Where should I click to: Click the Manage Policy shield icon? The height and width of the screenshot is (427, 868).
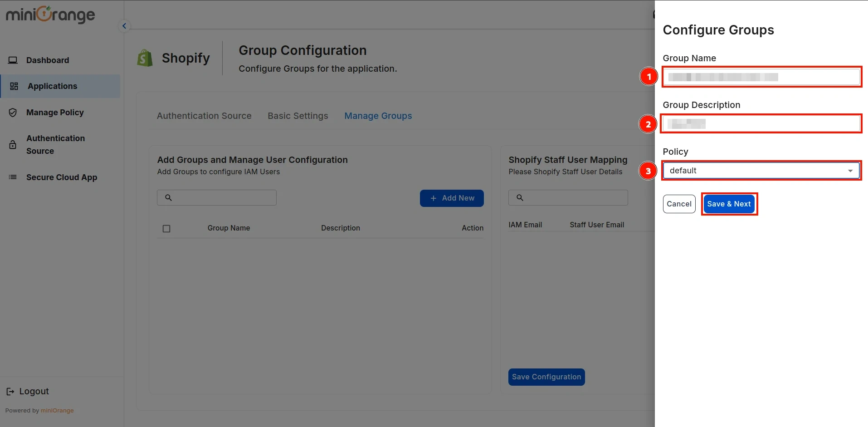(x=13, y=112)
